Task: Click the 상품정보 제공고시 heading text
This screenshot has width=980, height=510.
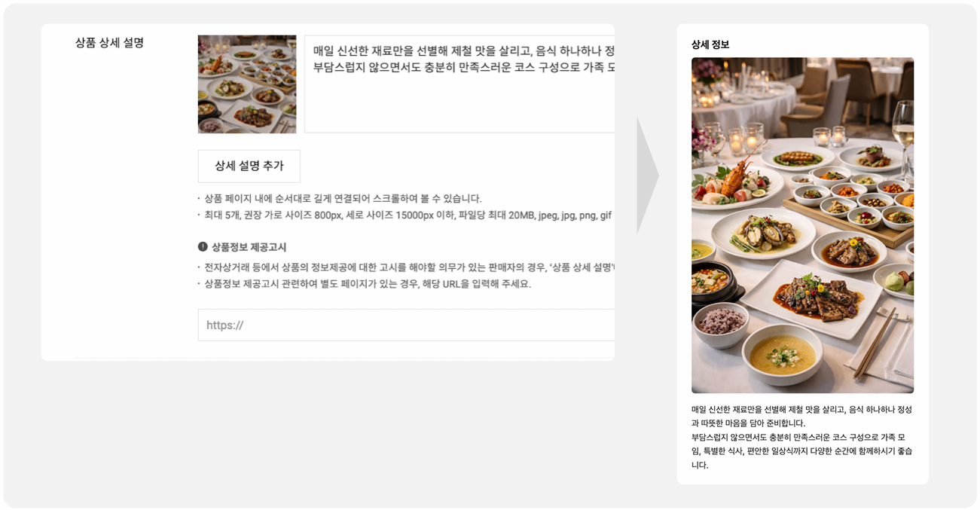Action: point(249,247)
